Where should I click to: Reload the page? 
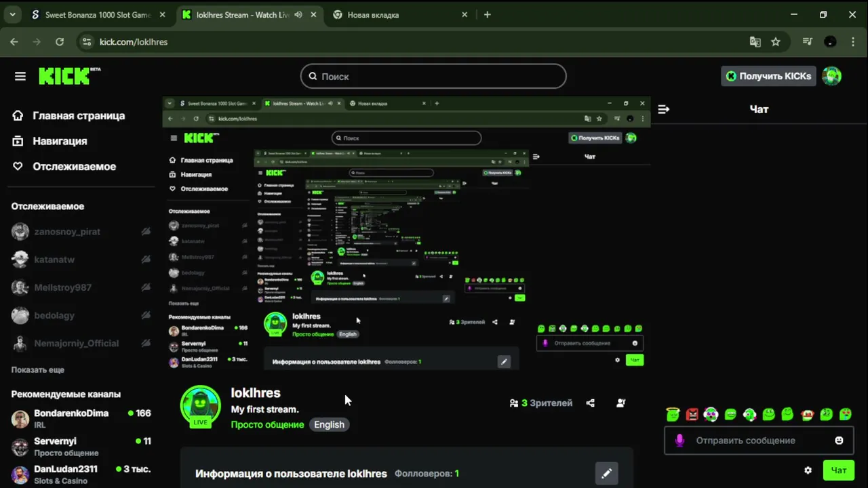pyautogui.click(x=60, y=42)
